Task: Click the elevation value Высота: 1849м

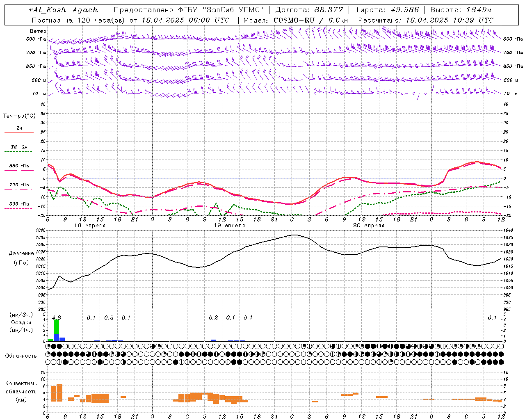Action: point(461,10)
